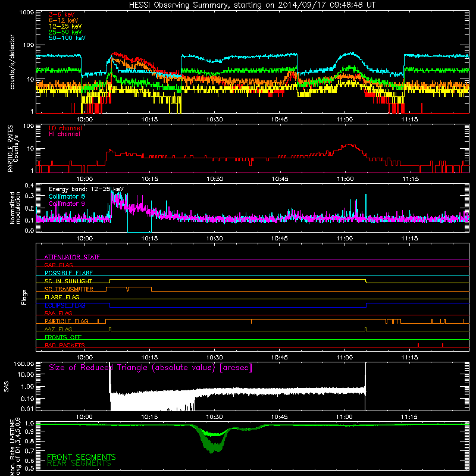Click the 0.01 tick on SAS axis
This screenshot has width=476, height=476.
click(x=27, y=409)
